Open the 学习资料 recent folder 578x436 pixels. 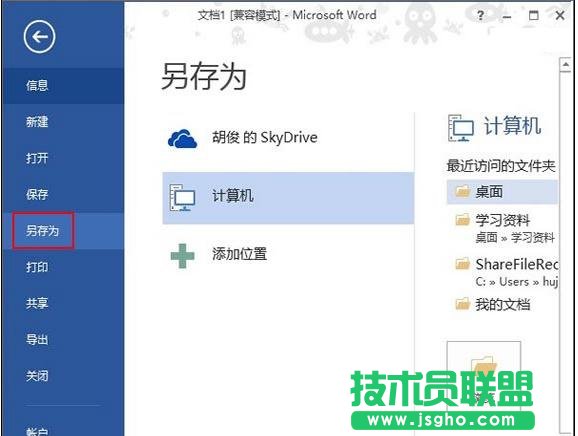click(x=502, y=228)
